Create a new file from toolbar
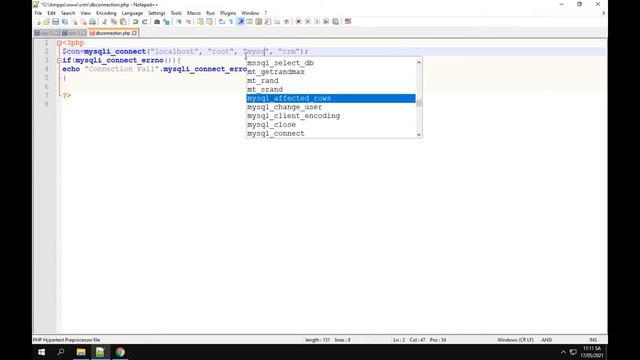This screenshot has height=360, width=640. coord(38,22)
